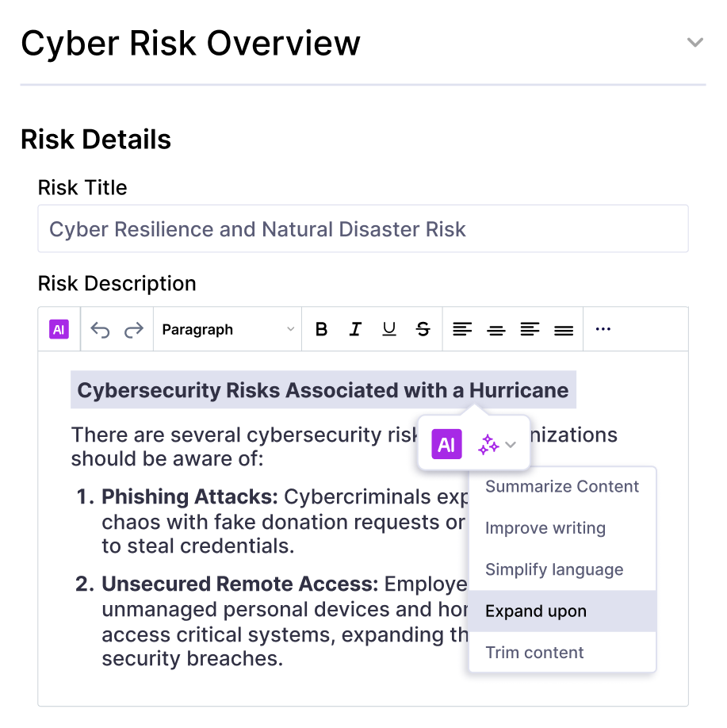This screenshot has width=727, height=728.
Task: Open the more options ellipsis menu
Action: [603, 330]
